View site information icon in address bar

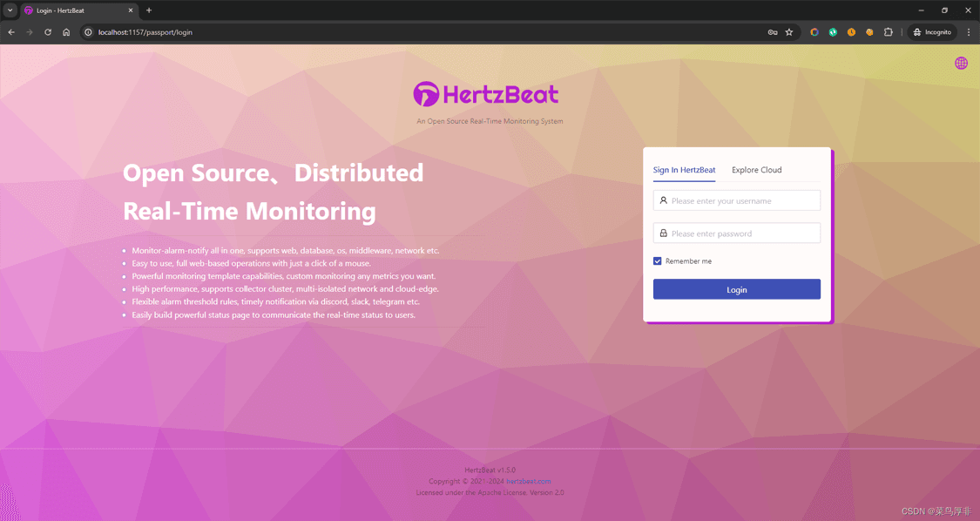[x=89, y=32]
